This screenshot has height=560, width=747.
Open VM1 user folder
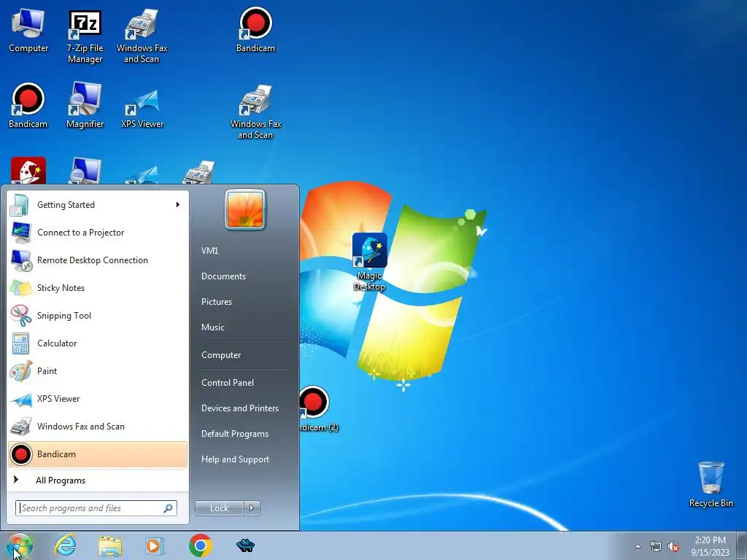click(x=209, y=251)
